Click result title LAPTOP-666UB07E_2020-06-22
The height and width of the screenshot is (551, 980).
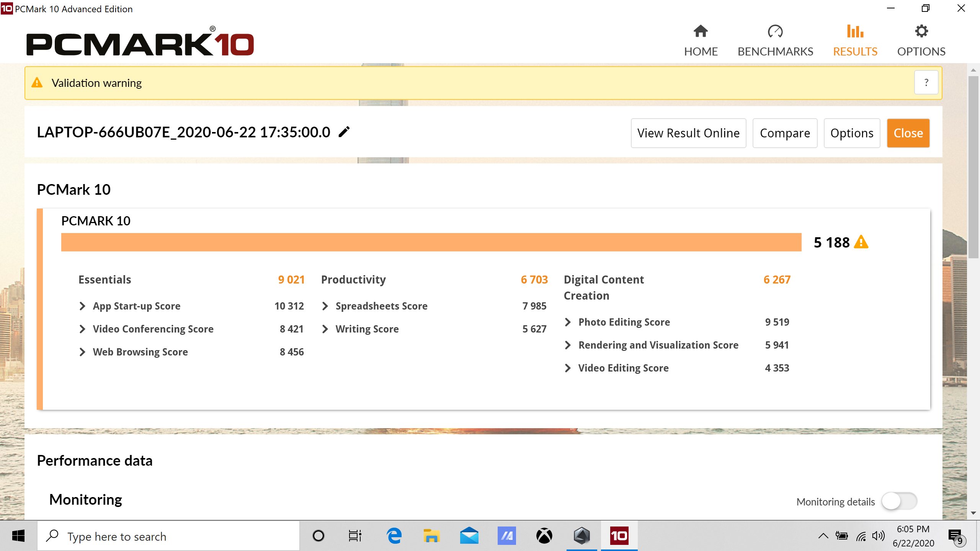183,132
